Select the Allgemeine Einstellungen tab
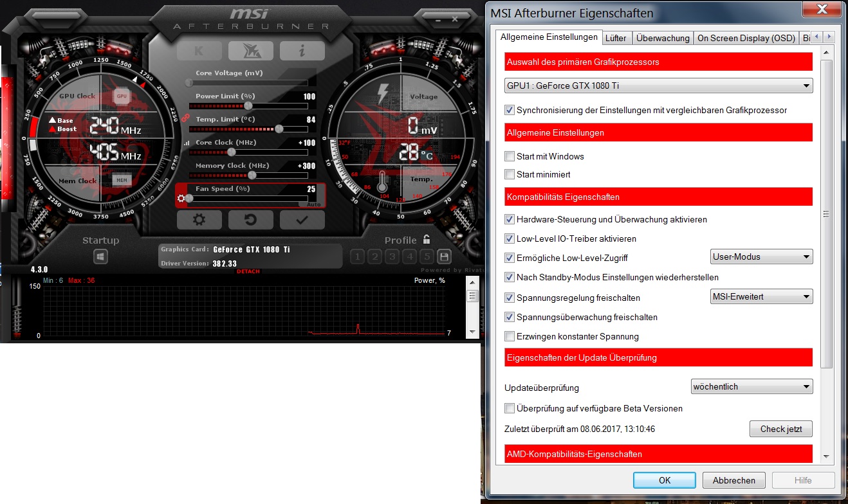The image size is (848, 504). pos(549,37)
